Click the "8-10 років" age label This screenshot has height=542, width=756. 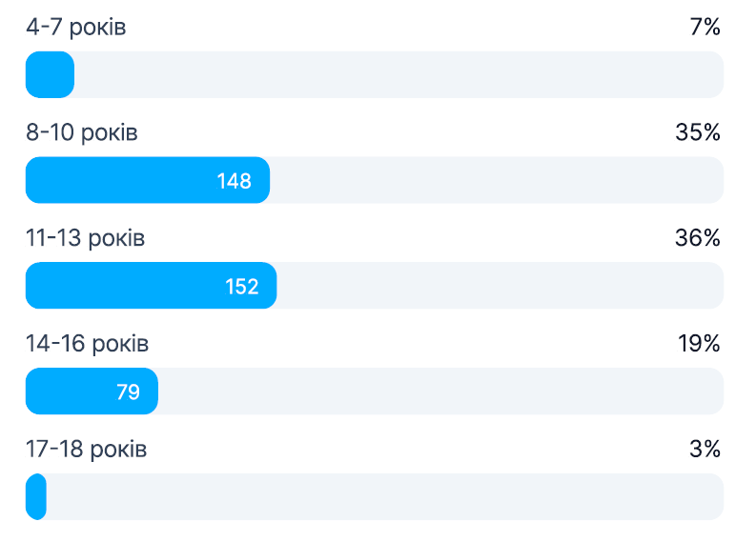coord(81,133)
